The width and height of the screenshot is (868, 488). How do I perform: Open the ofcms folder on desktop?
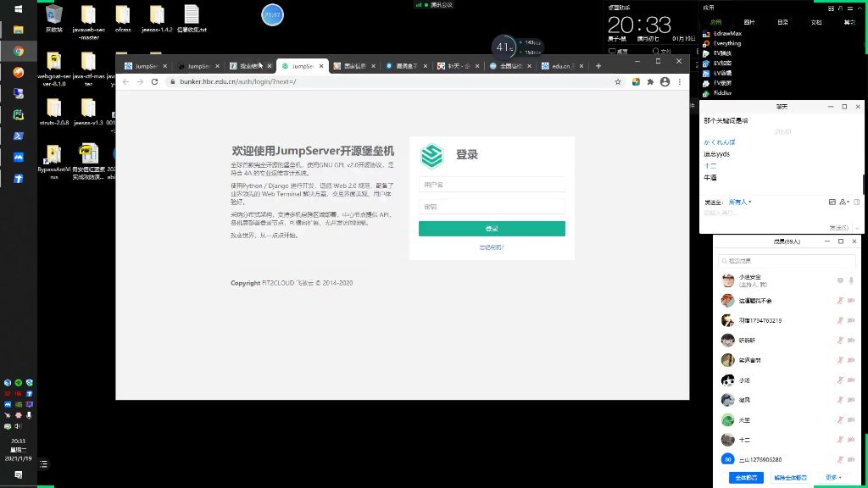[x=123, y=19]
